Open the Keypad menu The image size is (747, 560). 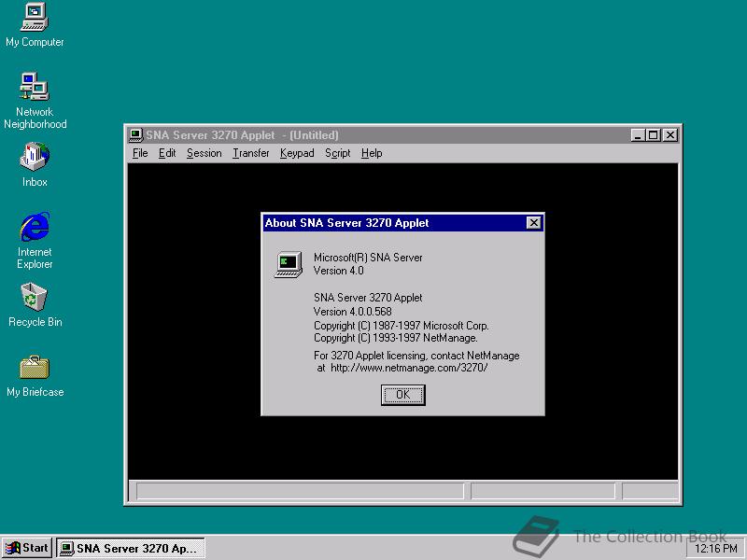coord(297,153)
